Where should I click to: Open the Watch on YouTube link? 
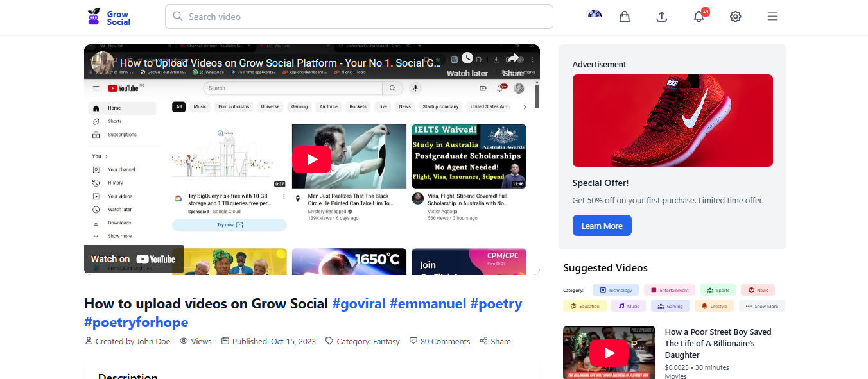134,259
